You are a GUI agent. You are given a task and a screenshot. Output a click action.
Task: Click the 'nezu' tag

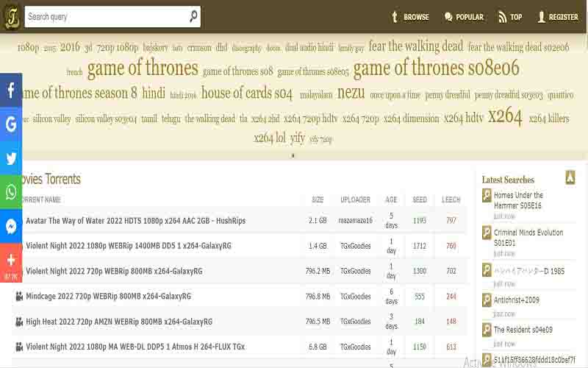[x=351, y=93]
